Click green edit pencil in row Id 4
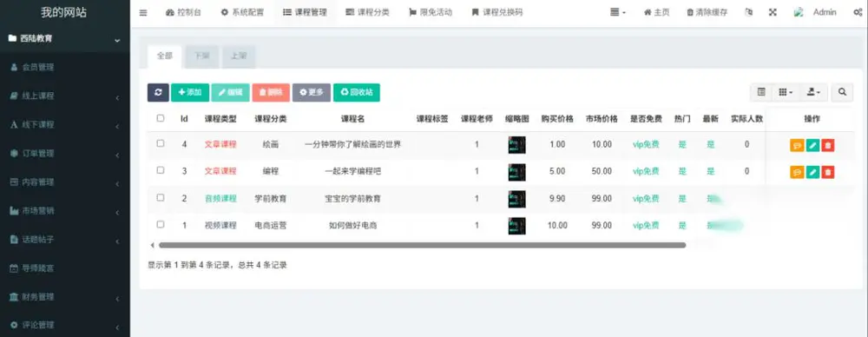This screenshot has width=868, height=337. point(812,145)
